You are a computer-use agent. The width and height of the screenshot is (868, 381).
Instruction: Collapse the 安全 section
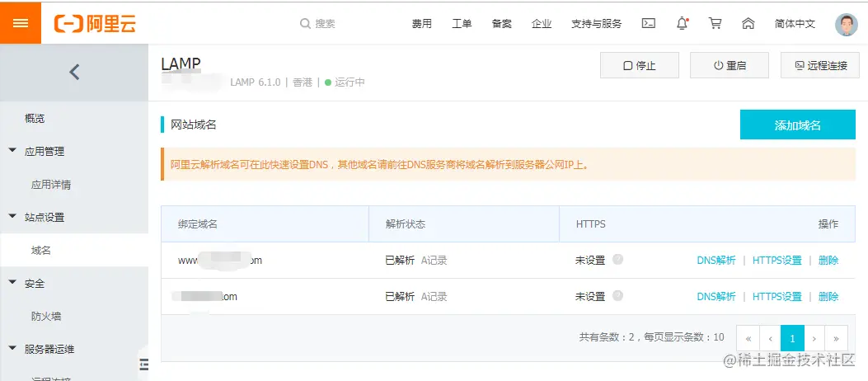click(12, 282)
